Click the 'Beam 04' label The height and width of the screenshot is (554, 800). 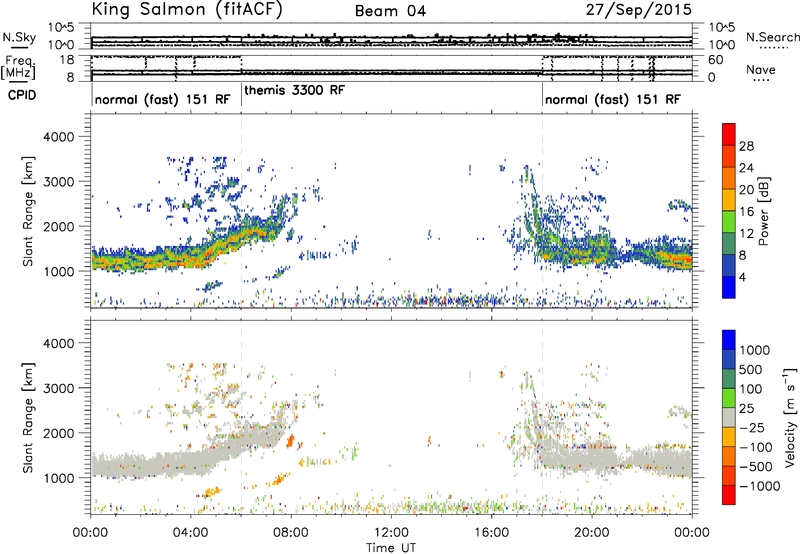(390, 11)
